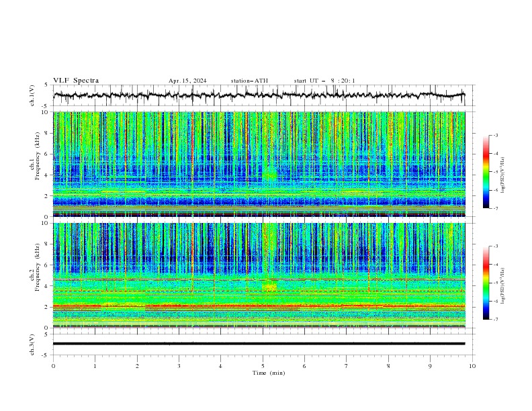Click time axis tick label '3'
This screenshot has height=411, width=532.
click(179, 366)
